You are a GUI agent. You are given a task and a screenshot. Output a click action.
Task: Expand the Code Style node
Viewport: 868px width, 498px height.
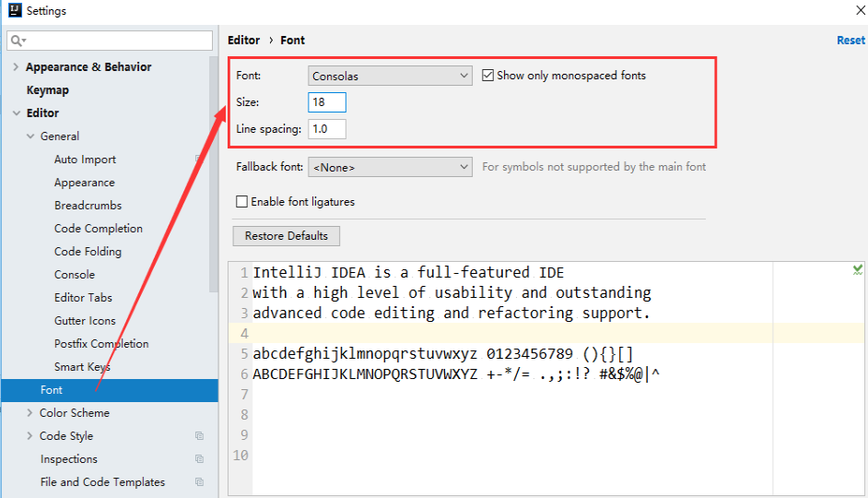pos(29,436)
